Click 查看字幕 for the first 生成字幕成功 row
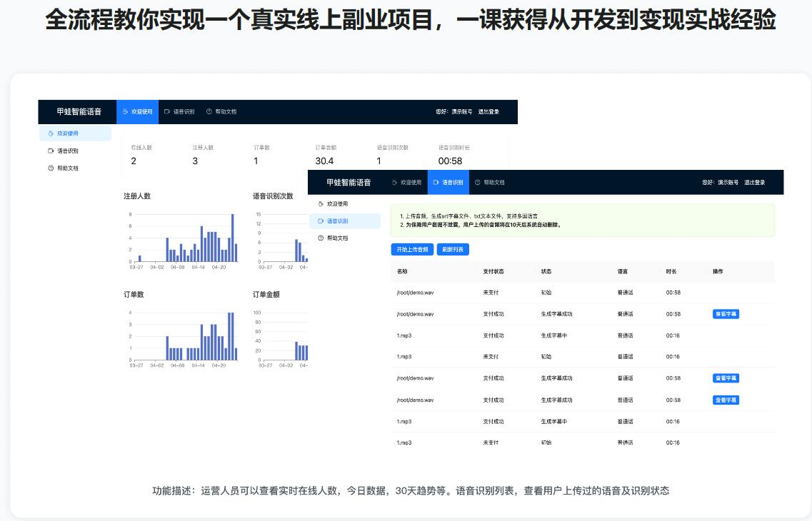 [x=726, y=314]
